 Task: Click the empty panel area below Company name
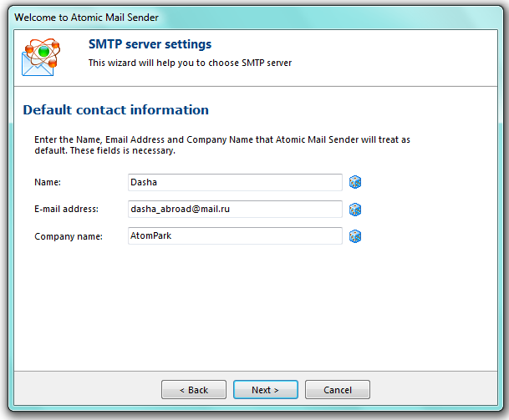click(x=251, y=309)
